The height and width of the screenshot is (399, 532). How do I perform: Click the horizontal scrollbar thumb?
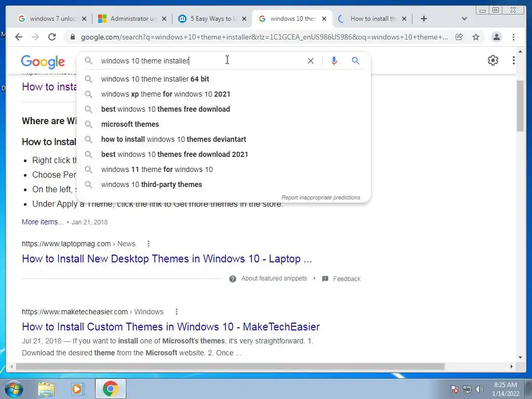click(230, 366)
